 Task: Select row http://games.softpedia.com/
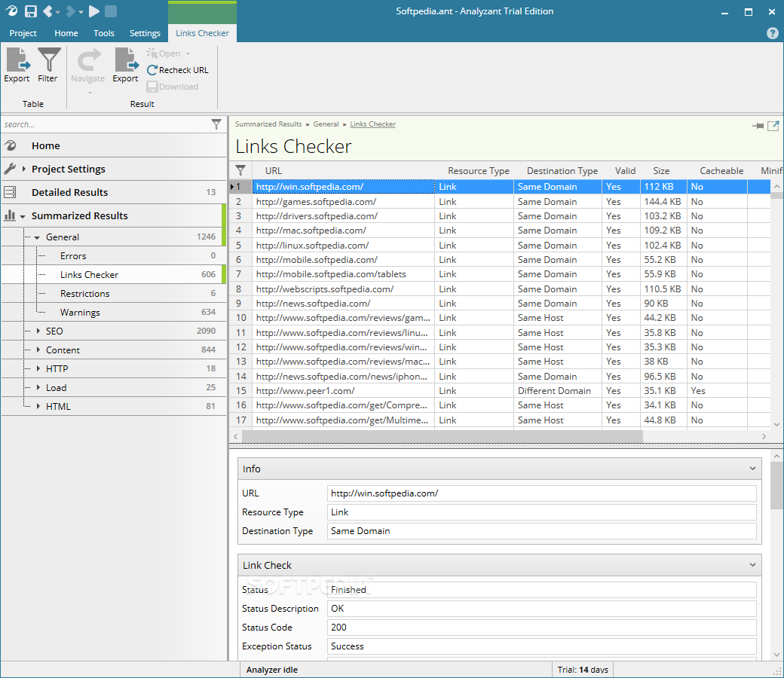coord(500,201)
